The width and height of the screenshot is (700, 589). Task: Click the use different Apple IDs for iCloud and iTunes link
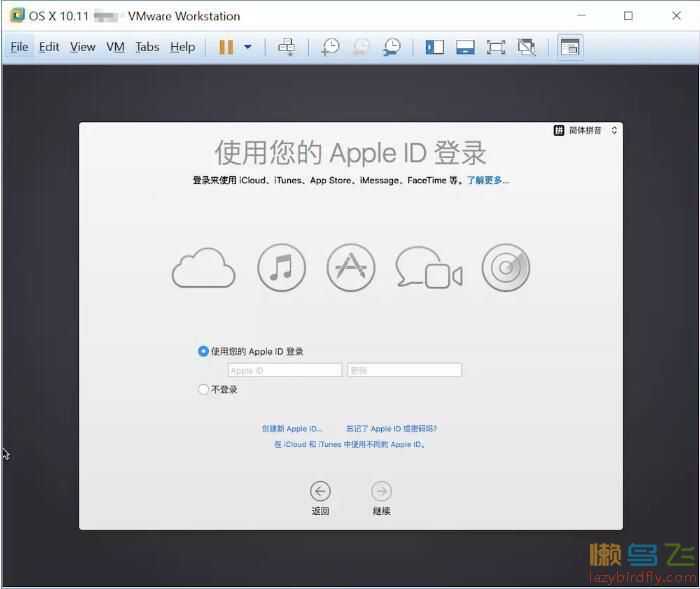(349, 444)
